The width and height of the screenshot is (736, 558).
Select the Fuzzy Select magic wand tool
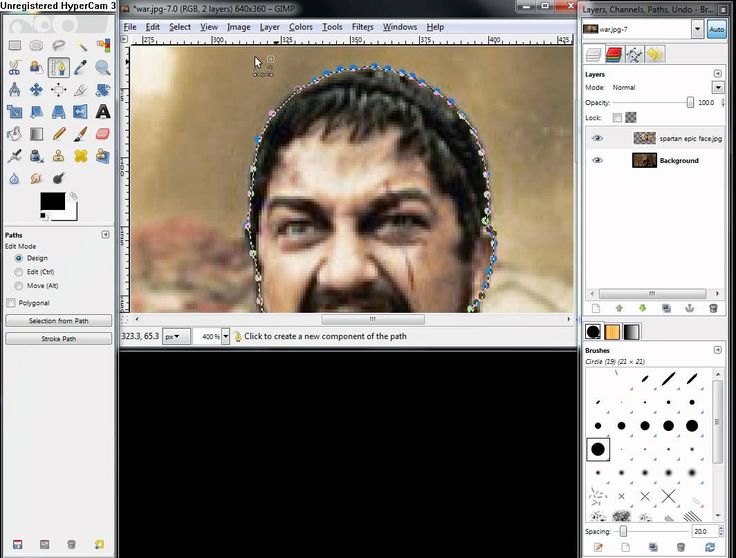pyautogui.click(x=81, y=46)
